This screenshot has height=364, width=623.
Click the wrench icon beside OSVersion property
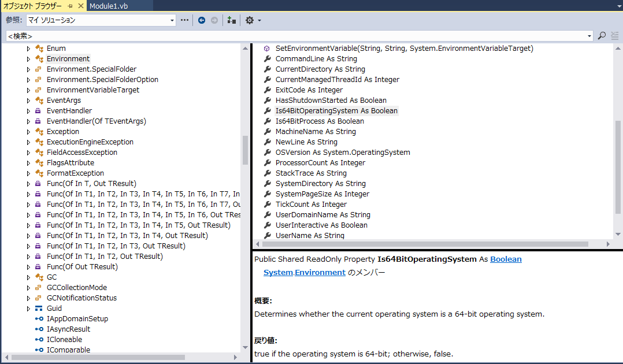[267, 153]
